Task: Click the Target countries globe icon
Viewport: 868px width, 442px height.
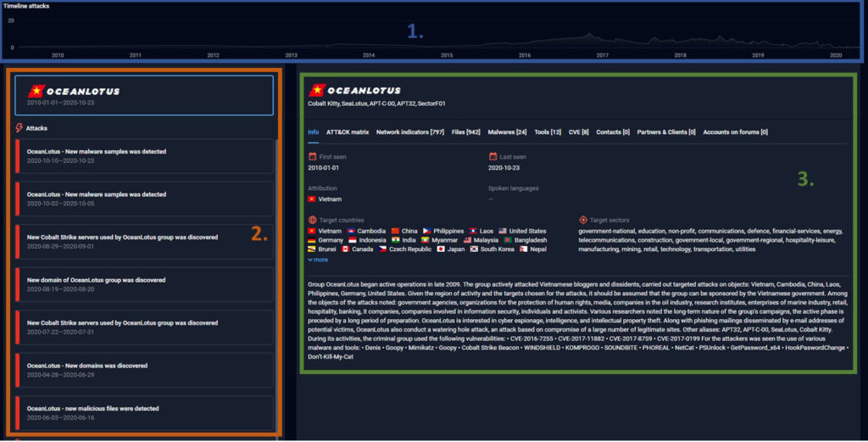Action: (x=313, y=220)
